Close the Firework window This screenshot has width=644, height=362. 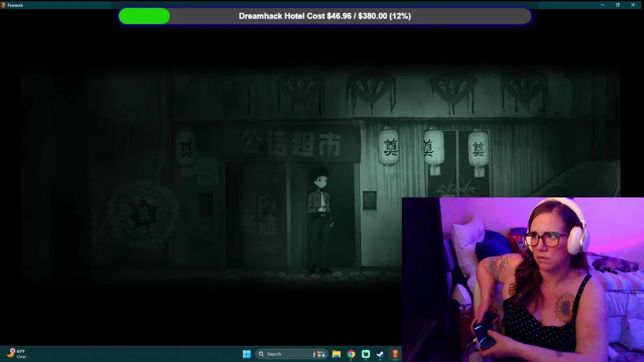pyautogui.click(x=633, y=5)
